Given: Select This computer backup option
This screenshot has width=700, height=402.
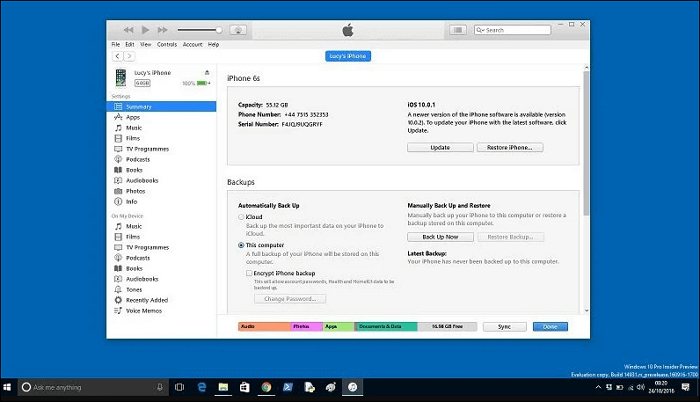Looking at the screenshot, I should click(241, 244).
